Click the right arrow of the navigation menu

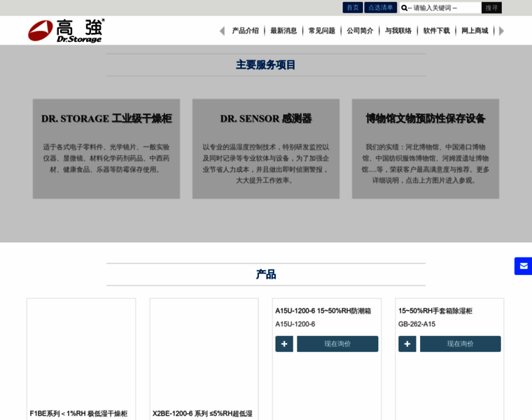click(501, 31)
